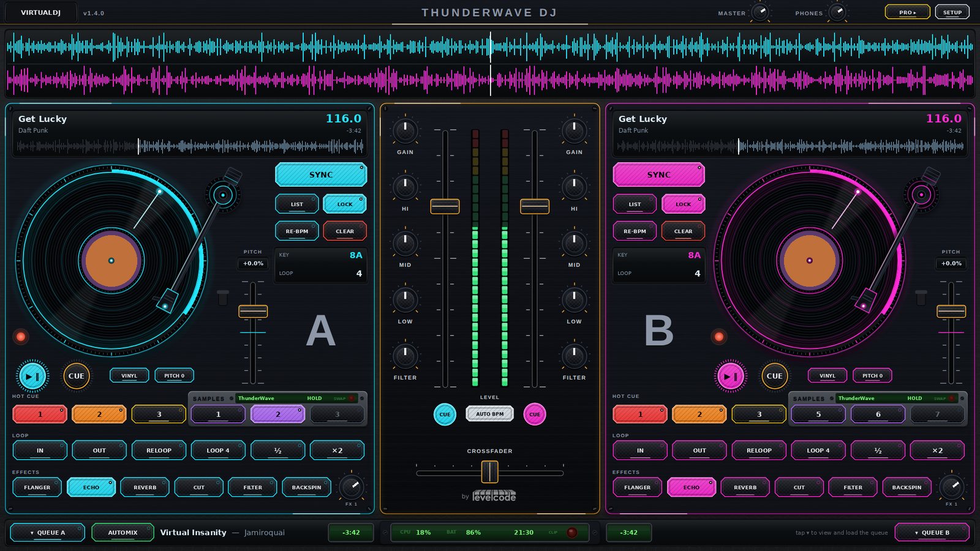Click left channel MID knob
Image resolution: width=980 pixels, height=551 pixels.
tap(405, 243)
